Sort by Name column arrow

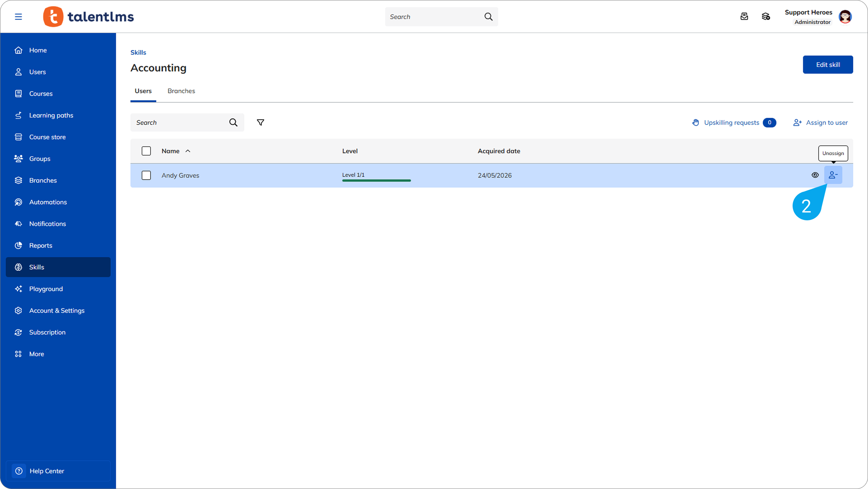click(188, 151)
